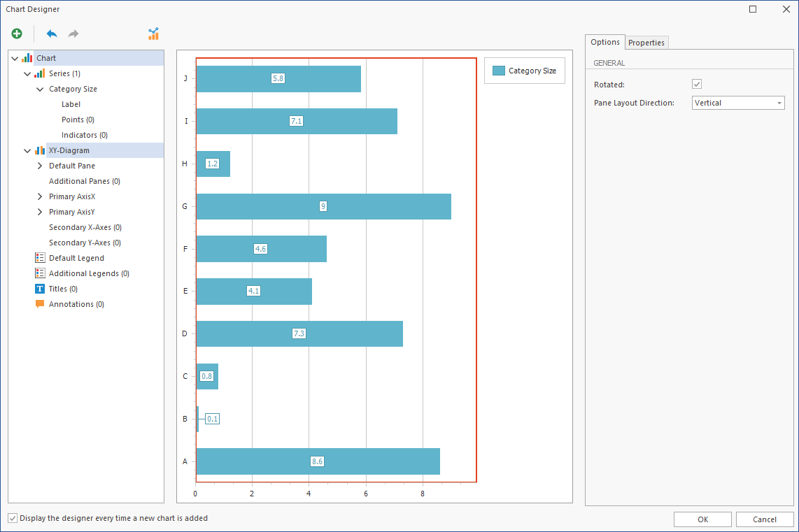Click the orange Annotations icon
Screen dimensions: 799x532
(x=40, y=304)
